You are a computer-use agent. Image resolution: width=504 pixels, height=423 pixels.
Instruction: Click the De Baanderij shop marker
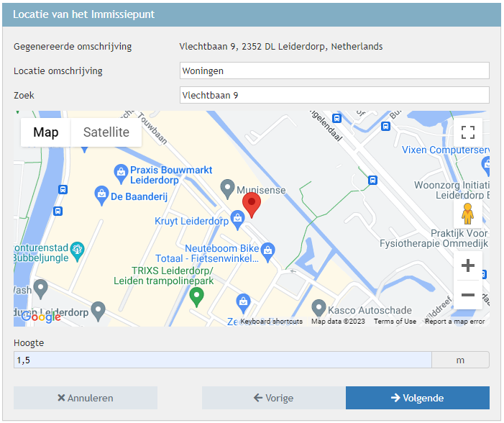pyautogui.click(x=102, y=194)
